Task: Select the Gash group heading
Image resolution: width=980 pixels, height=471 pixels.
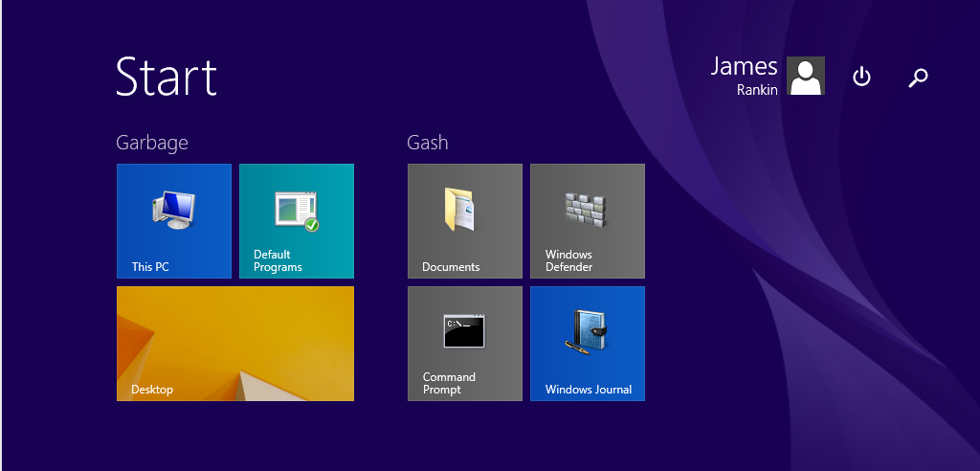Action: pyautogui.click(x=428, y=143)
